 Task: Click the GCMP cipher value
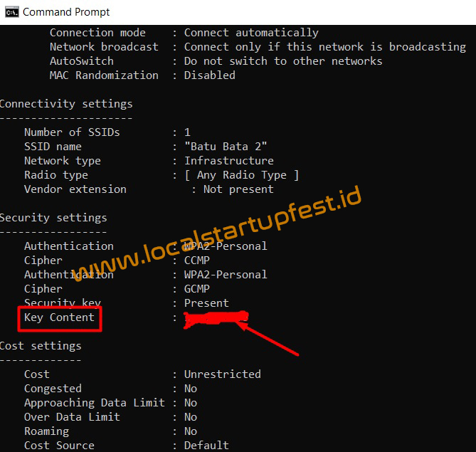point(196,289)
